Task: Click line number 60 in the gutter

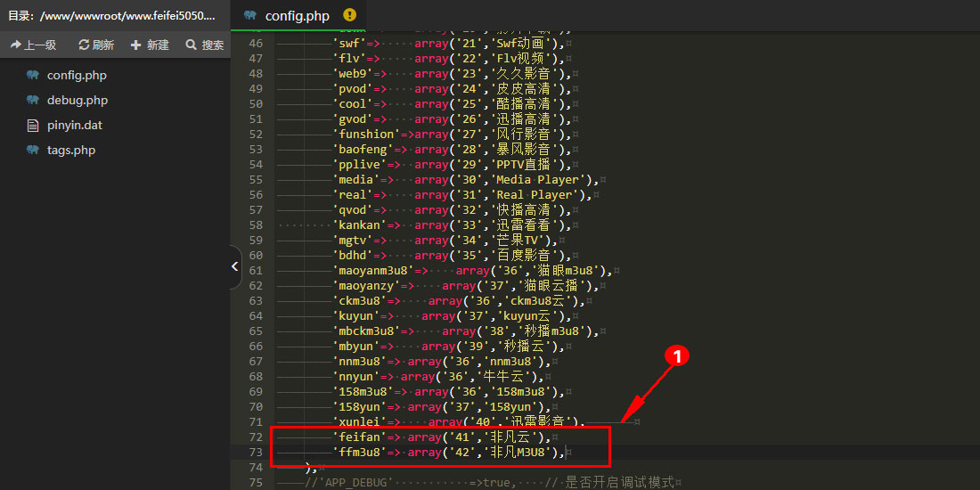Action: tap(255, 255)
